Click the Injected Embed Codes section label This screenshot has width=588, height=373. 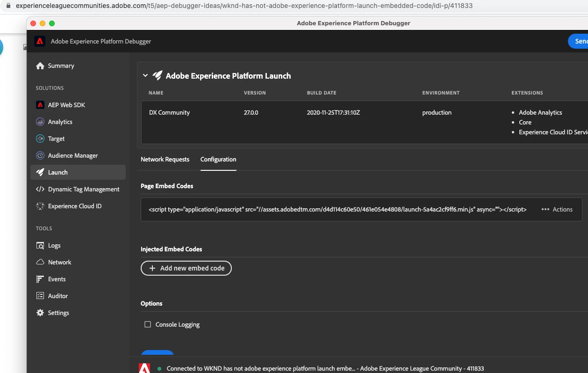172,249
